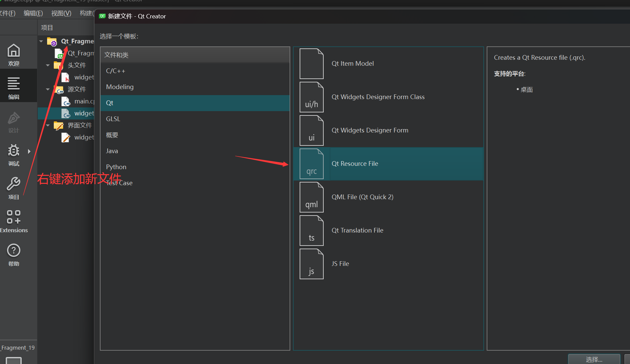Click the 选择... button
630x364 pixels.
[594, 359]
